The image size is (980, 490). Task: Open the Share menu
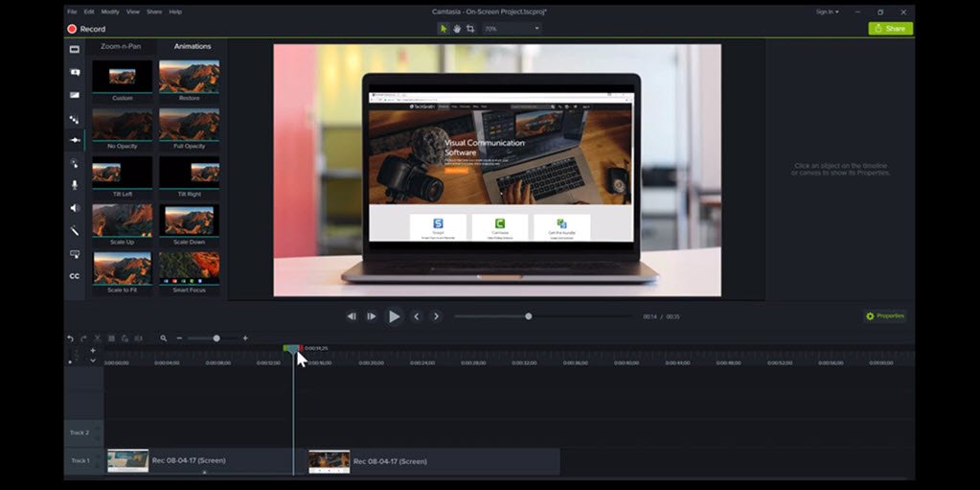(x=153, y=12)
